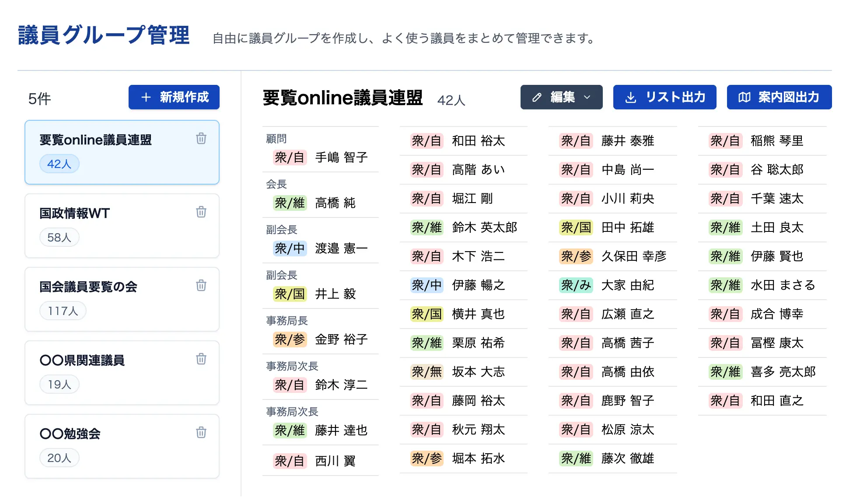This screenshot has width=853, height=504.
Task: Click trash icon on 国政情報WT card
Action: 201,212
